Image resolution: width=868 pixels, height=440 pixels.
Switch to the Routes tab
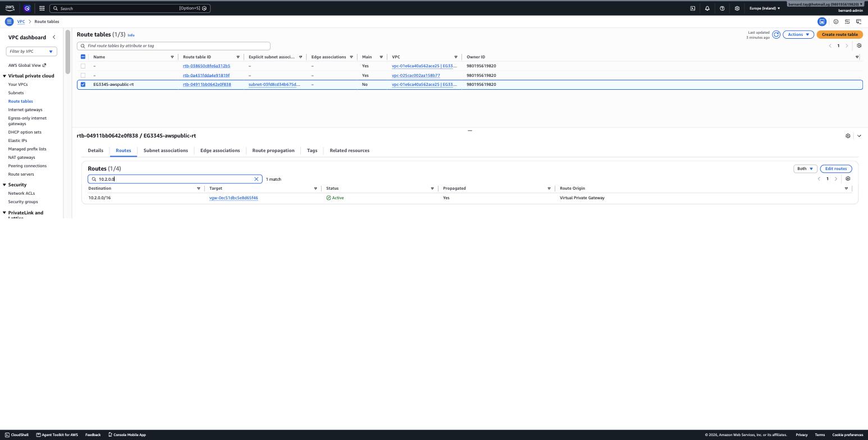(123, 150)
